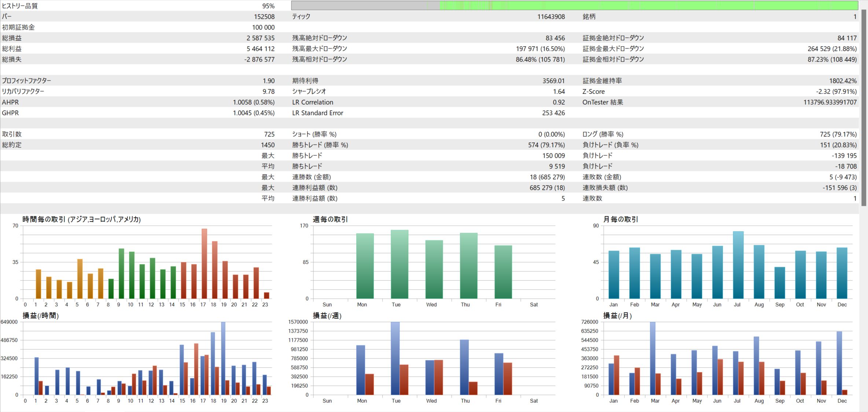Screen dimensions: 868x412
Task: Select the 初期証拠金 value 100 000
Action: tap(263, 28)
